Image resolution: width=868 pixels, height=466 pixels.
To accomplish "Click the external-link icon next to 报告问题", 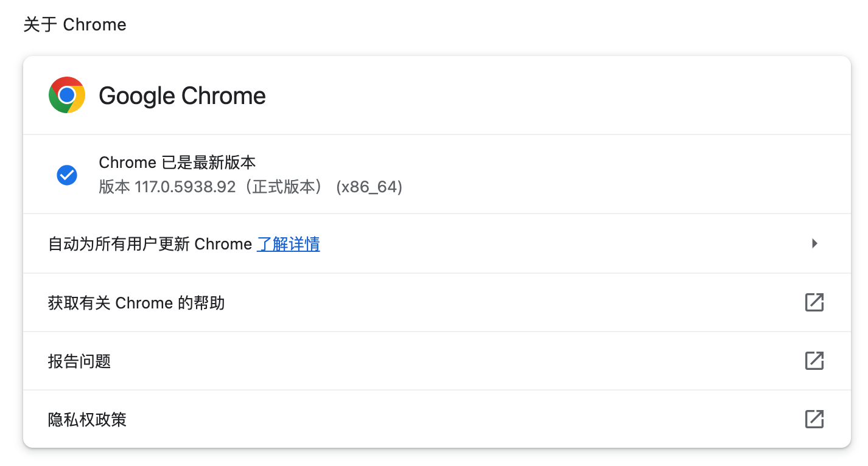I will (x=814, y=361).
